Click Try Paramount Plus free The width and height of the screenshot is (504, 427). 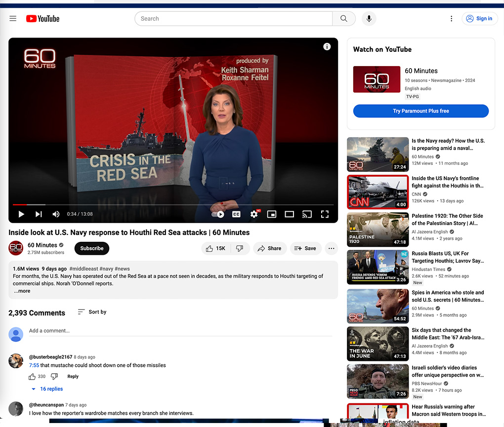click(421, 111)
